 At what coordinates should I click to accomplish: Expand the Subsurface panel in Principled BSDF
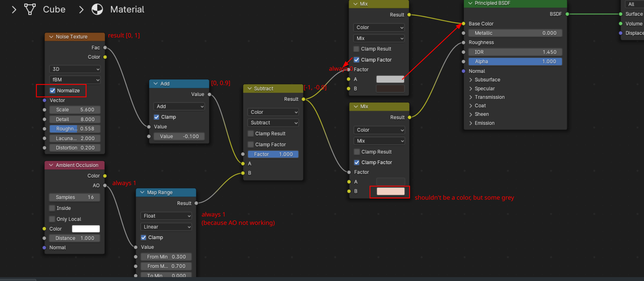click(485, 80)
